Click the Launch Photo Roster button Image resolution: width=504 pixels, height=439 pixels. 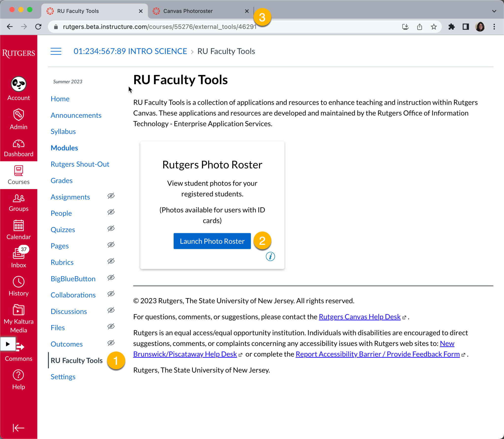212,241
